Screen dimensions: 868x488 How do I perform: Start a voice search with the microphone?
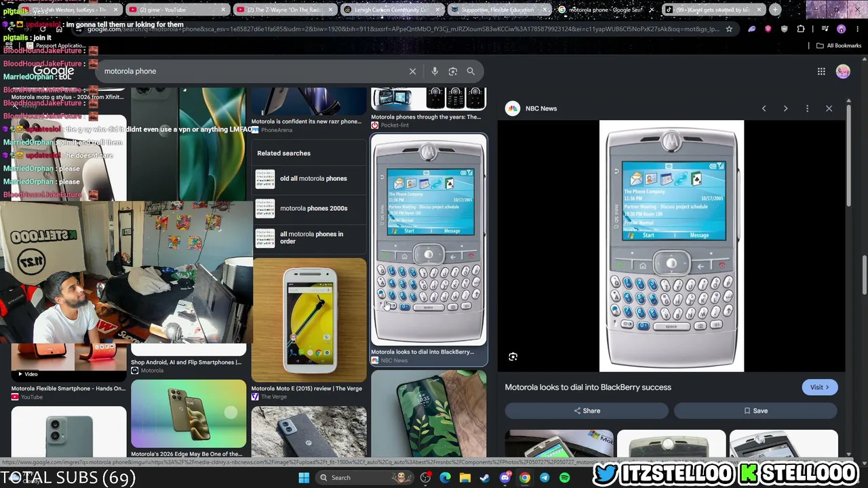coord(435,71)
